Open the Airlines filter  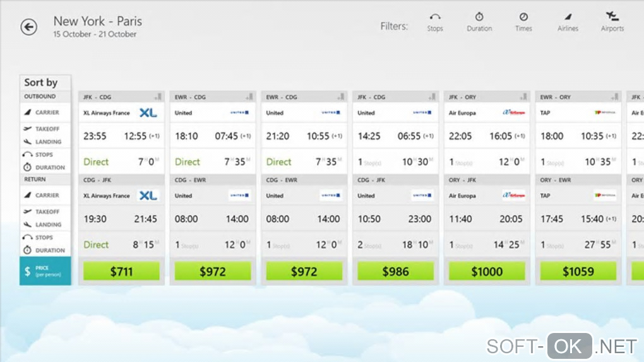tap(568, 22)
